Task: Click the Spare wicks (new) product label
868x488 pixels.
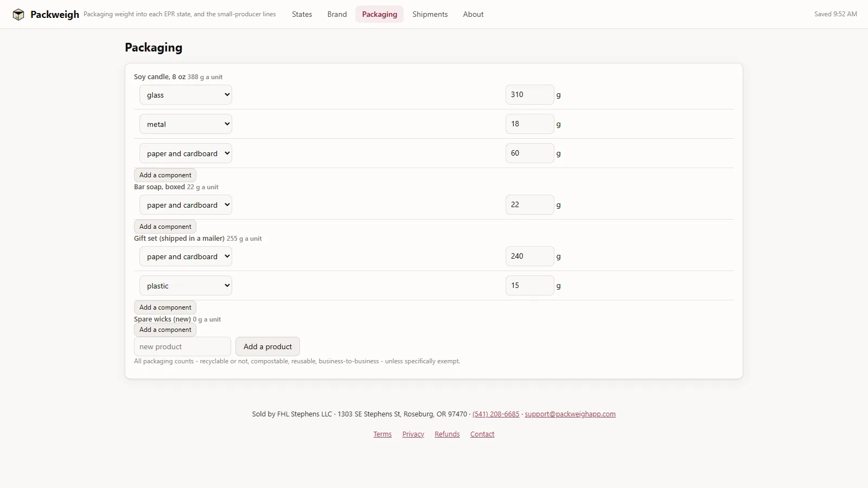Action: [162, 319]
